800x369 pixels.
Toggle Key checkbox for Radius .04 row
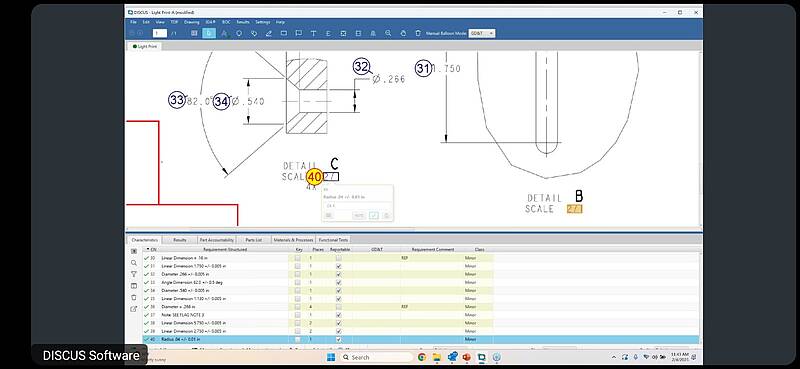tap(298, 339)
